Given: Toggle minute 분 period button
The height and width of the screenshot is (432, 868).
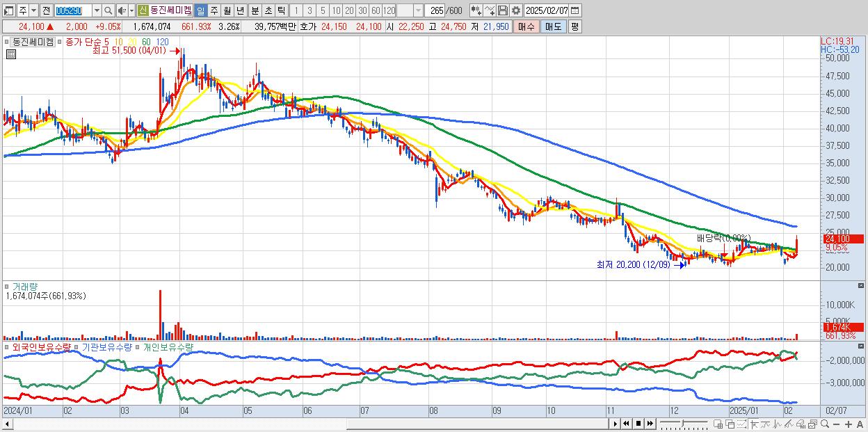Looking at the screenshot, I should coord(255,10).
